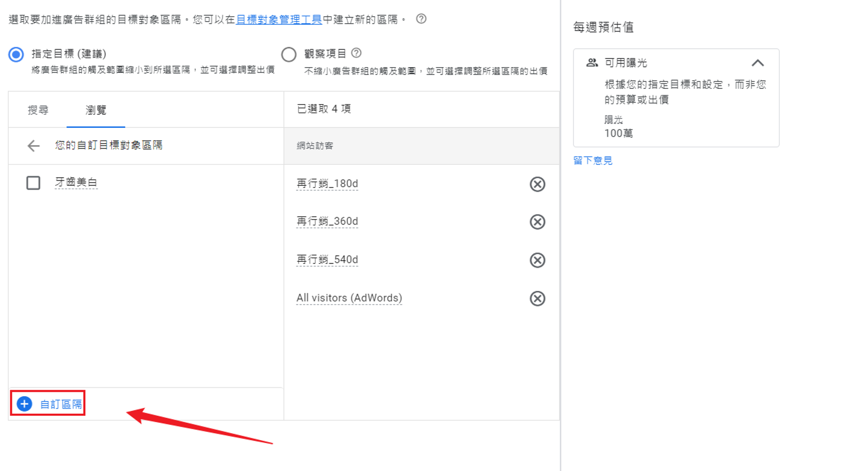Click 留下意見 link
868x471 pixels.
tap(593, 160)
